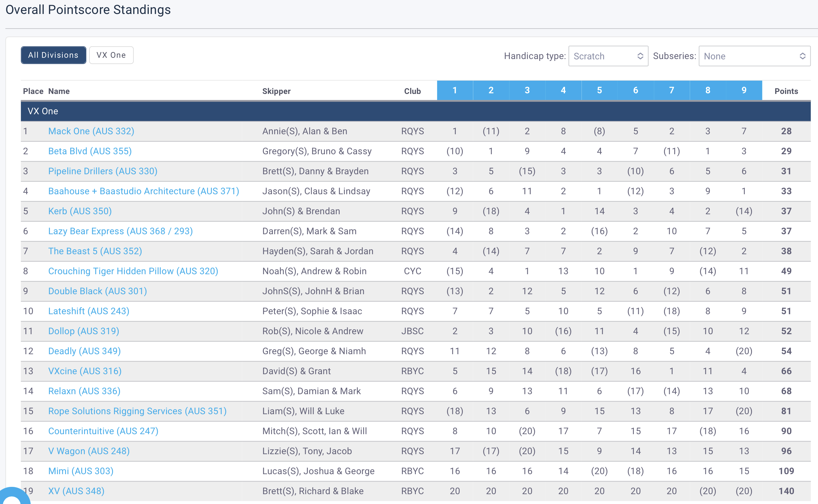Click race 9 column header

point(744,90)
